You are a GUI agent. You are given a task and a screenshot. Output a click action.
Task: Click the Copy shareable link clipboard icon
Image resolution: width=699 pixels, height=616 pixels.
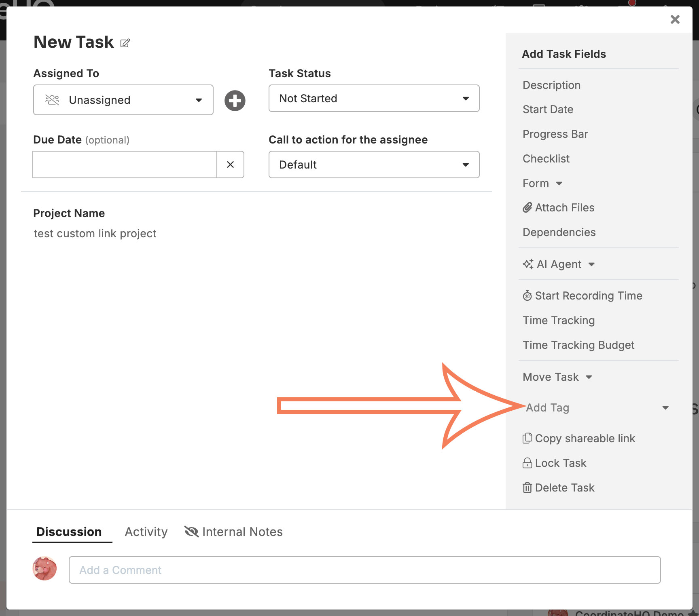[527, 438]
